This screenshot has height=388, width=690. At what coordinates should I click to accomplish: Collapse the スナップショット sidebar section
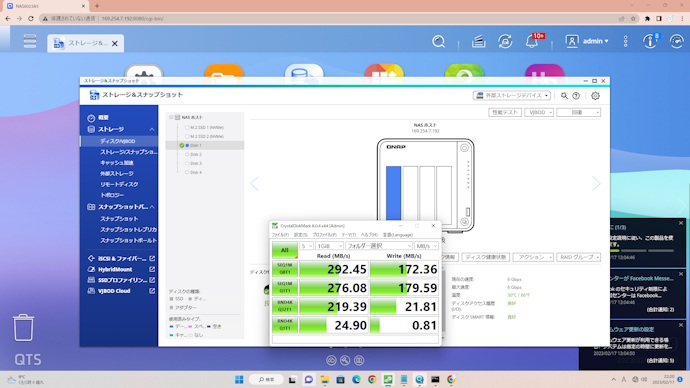(152, 207)
